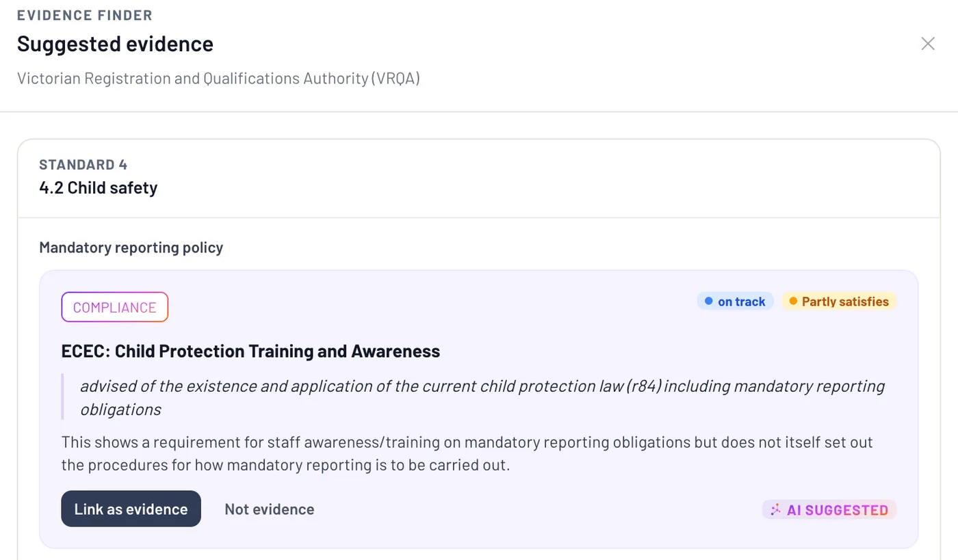Click the Victorian Registration and Qualifications Authority subtitle
The width and height of the screenshot is (958, 560).
218,78
